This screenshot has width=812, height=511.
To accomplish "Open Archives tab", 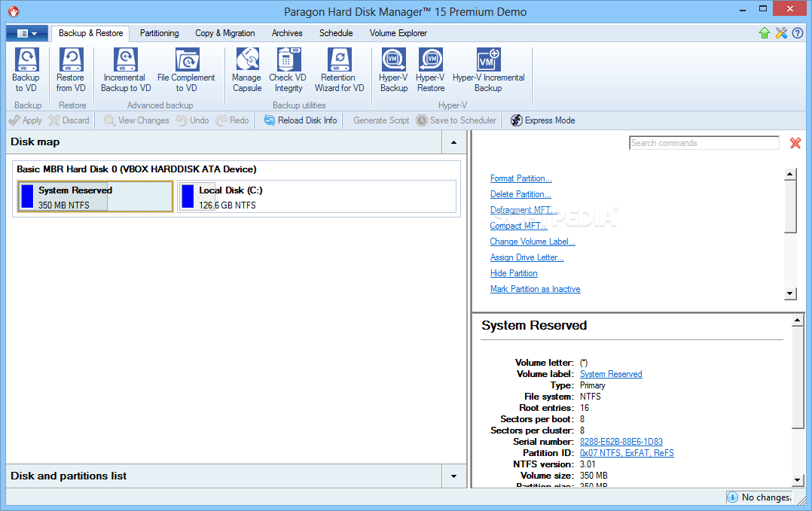I will click(x=287, y=33).
